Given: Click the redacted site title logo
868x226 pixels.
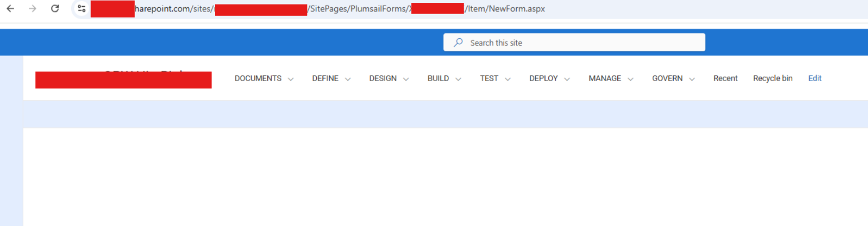Looking at the screenshot, I should (x=123, y=79).
